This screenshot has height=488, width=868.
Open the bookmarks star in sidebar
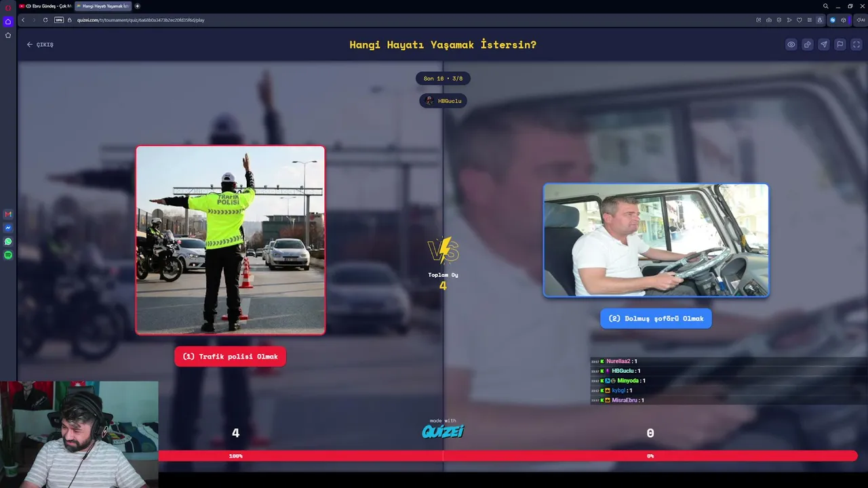[x=8, y=35]
